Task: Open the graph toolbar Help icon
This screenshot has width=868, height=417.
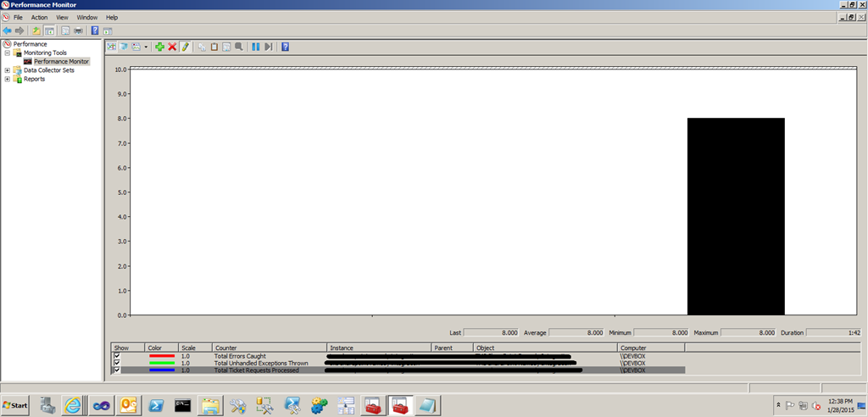Action: click(x=286, y=47)
